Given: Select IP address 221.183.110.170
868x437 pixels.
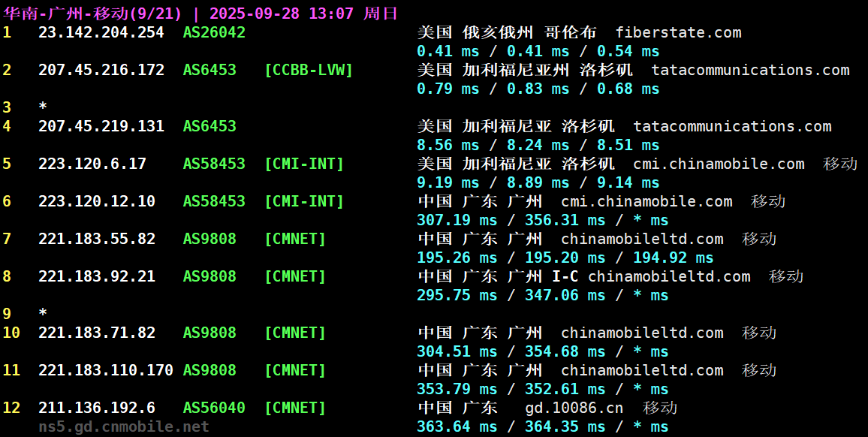Looking at the screenshot, I should point(106,369).
